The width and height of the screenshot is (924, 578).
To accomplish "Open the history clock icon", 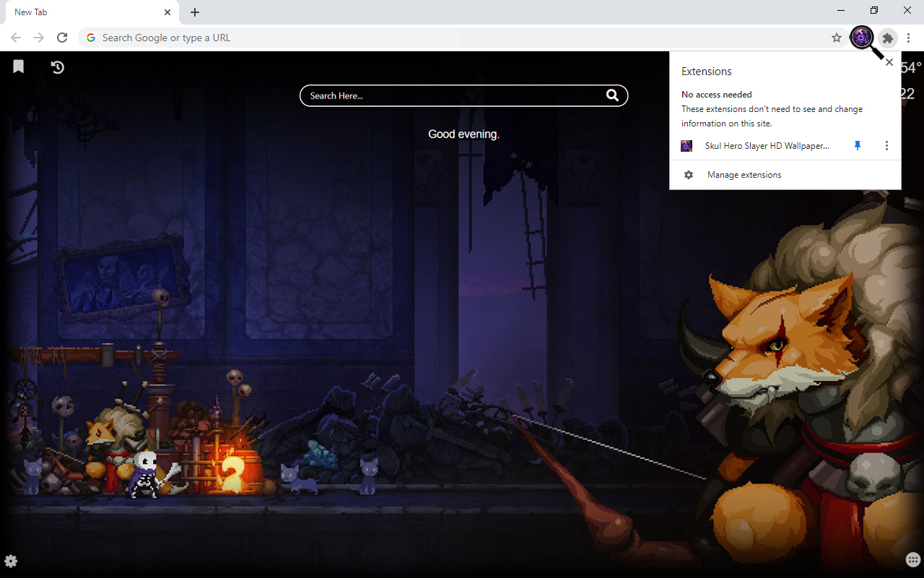I will pyautogui.click(x=58, y=67).
